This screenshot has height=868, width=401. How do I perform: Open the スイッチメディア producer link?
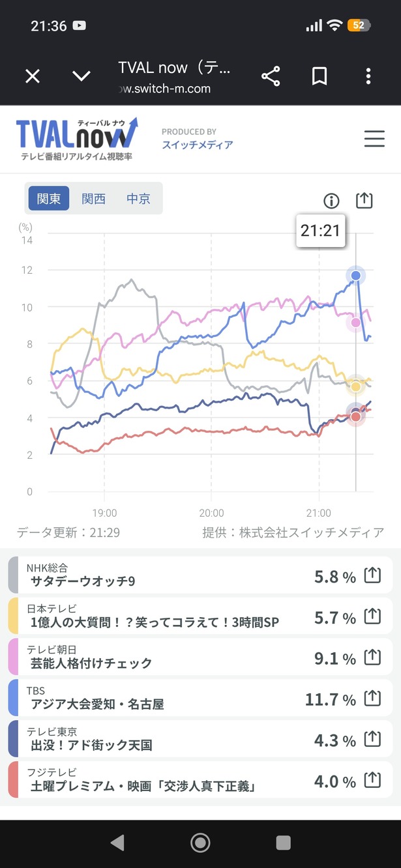[198, 145]
